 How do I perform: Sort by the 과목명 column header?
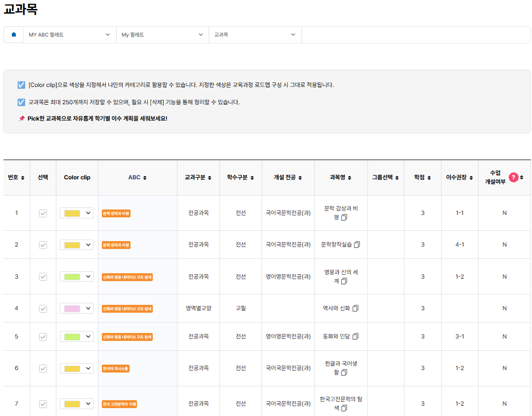pyautogui.click(x=341, y=177)
